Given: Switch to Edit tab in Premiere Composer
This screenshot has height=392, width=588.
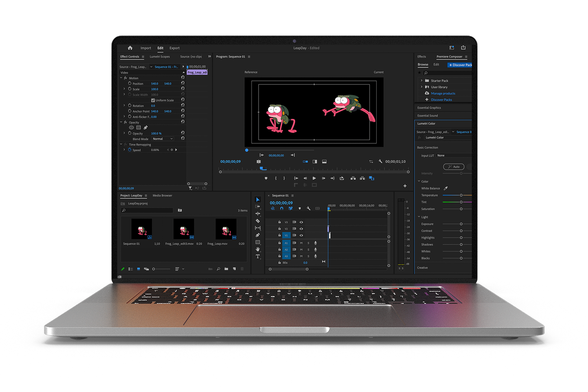Looking at the screenshot, I should coord(436,65).
